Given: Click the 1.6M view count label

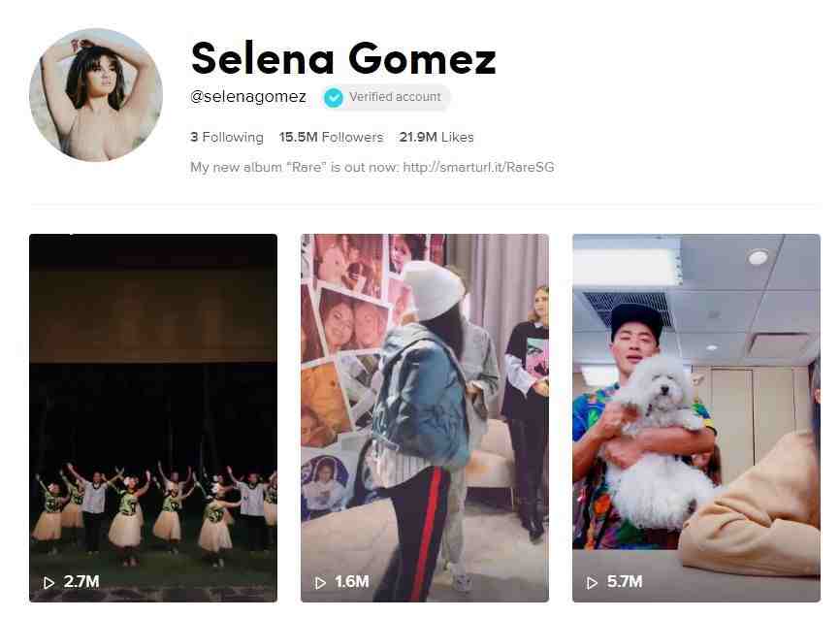Looking at the screenshot, I should point(352,581).
